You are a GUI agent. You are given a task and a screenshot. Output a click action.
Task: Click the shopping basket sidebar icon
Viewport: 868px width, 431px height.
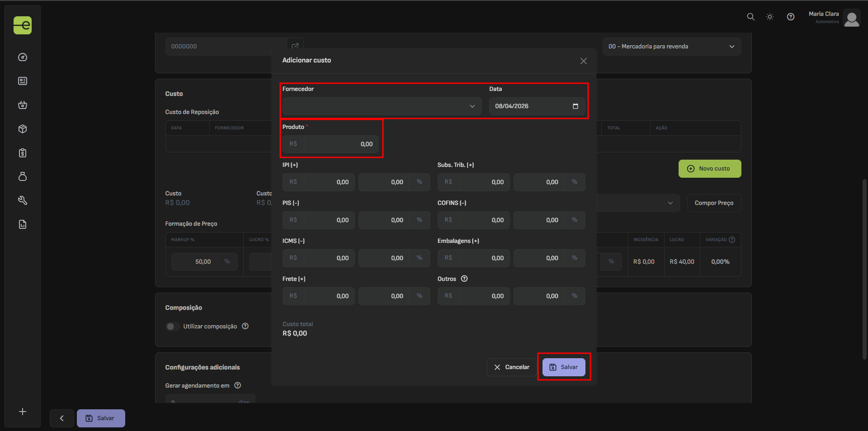[x=23, y=105]
